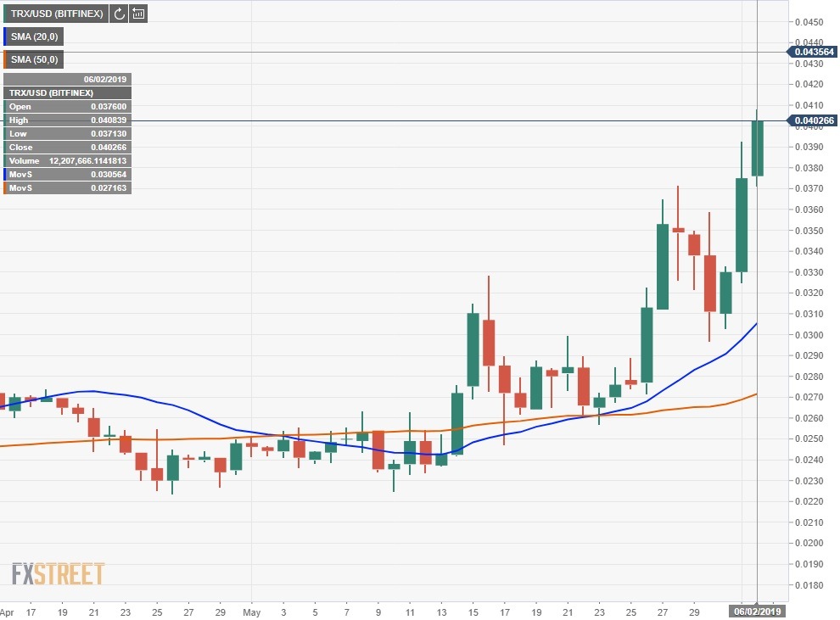Click the 06/02/2019 date header in data panel
This screenshot has width=840, height=620.
68,80
